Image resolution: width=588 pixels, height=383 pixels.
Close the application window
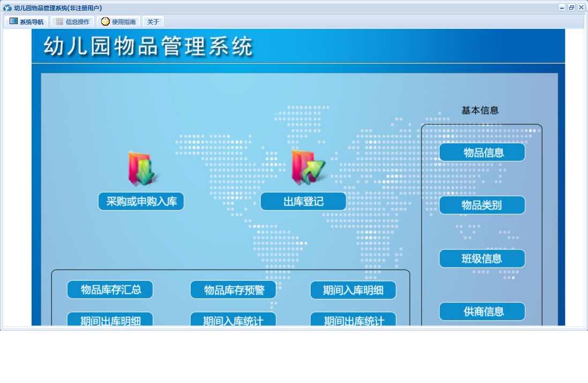click(x=581, y=7)
